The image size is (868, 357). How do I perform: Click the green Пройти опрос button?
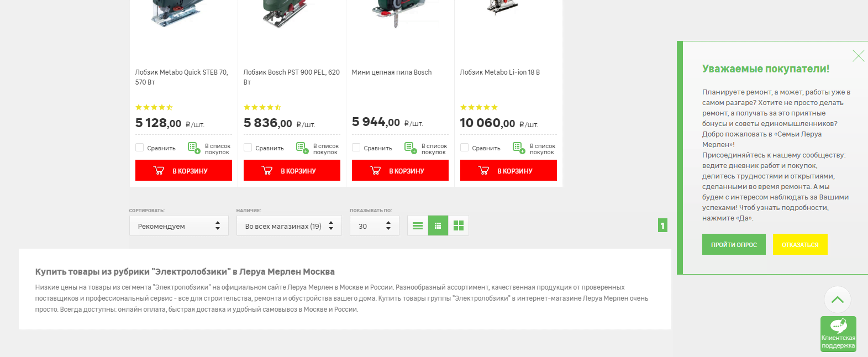click(734, 244)
